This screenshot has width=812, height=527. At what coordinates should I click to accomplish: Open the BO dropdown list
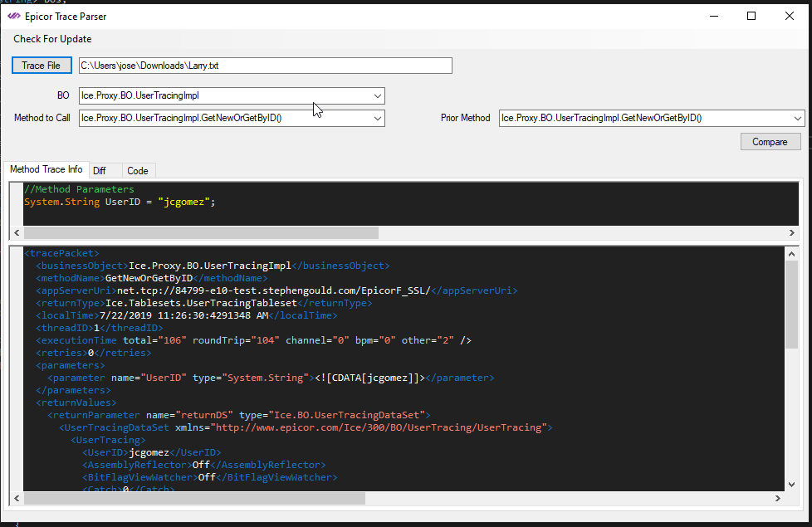tap(378, 95)
